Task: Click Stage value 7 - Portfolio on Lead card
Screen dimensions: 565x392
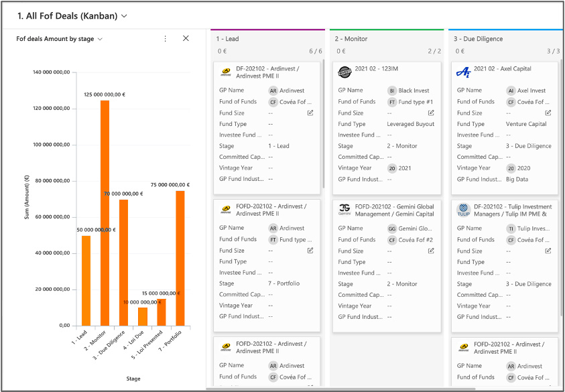Action: click(284, 283)
